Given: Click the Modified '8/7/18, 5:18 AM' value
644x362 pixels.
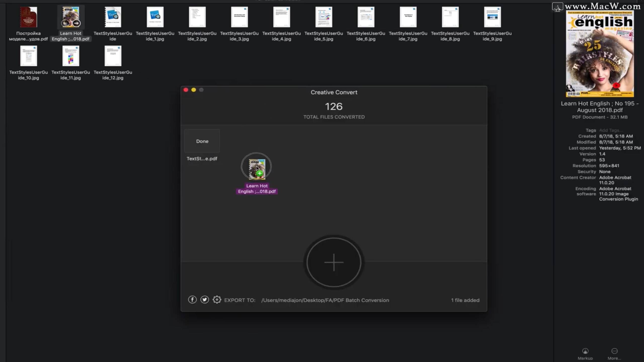Looking at the screenshot, I should click(616, 142).
